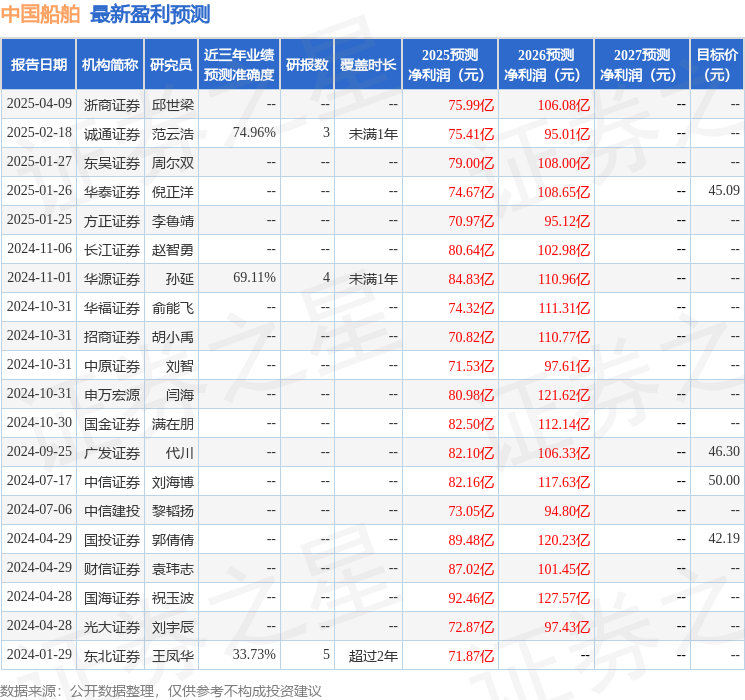Click 国投证券 institution cell
Viewport: 745px width, 700px height.
(x=112, y=540)
